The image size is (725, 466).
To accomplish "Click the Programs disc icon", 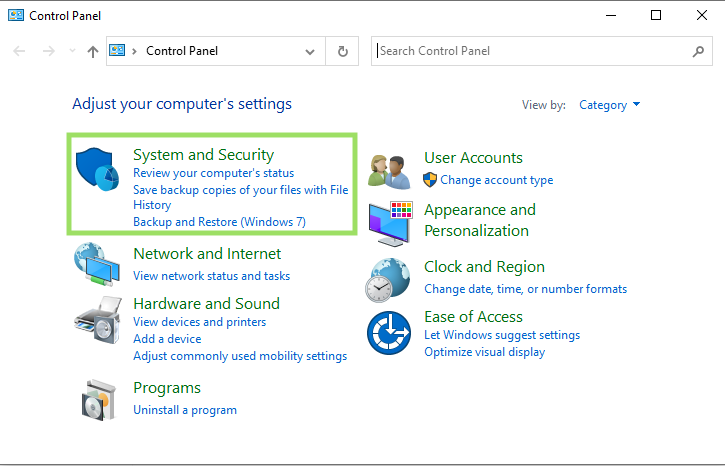I will [x=98, y=399].
